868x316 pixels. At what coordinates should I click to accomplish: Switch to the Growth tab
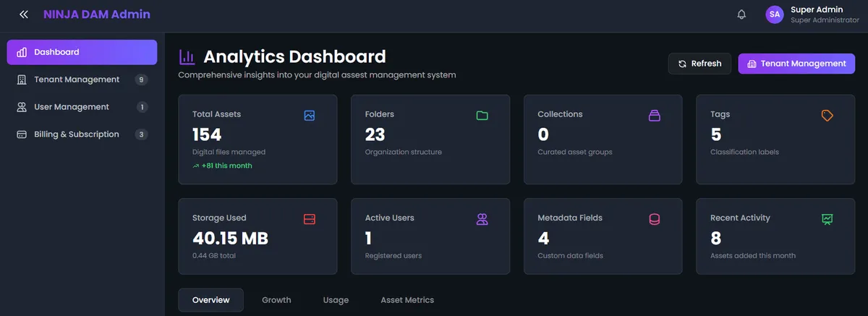point(276,300)
